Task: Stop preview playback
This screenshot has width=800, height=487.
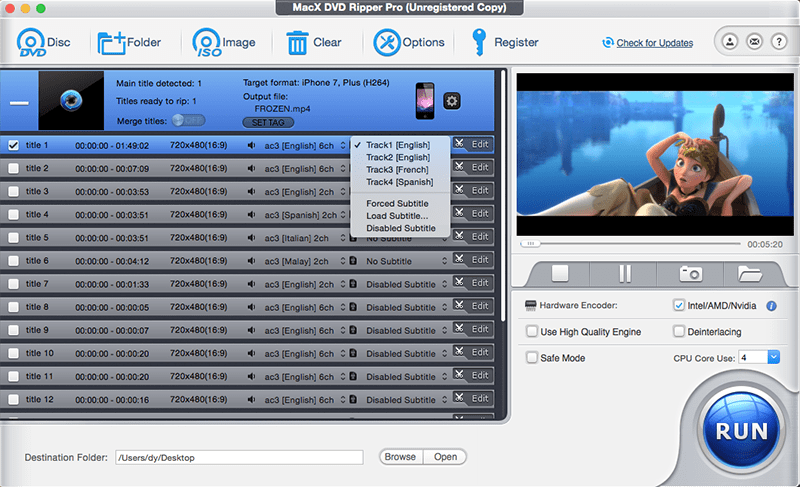Action: click(x=560, y=273)
